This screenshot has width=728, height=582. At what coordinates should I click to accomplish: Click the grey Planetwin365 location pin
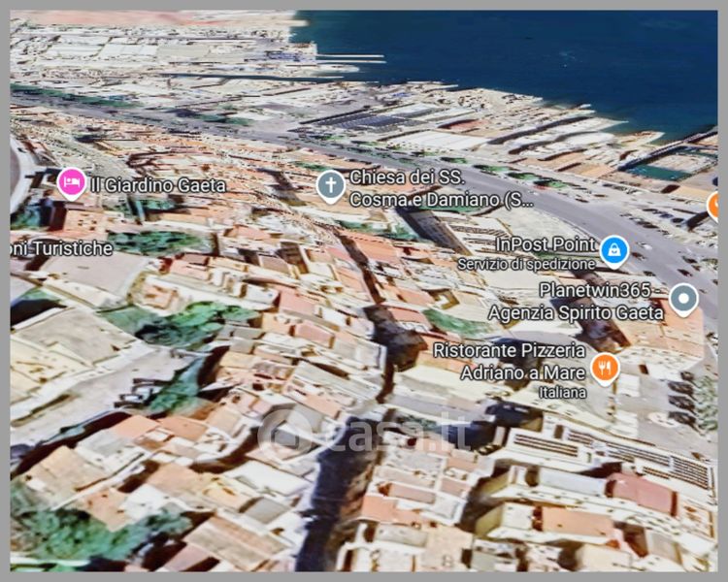(684, 300)
